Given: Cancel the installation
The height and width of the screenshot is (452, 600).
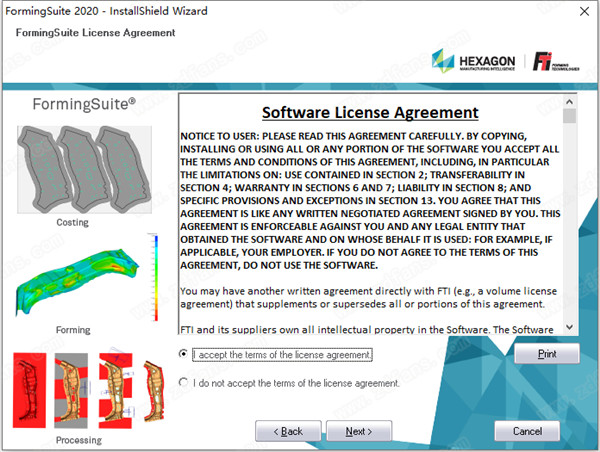Looking at the screenshot, I should click(x=527, y=431).
